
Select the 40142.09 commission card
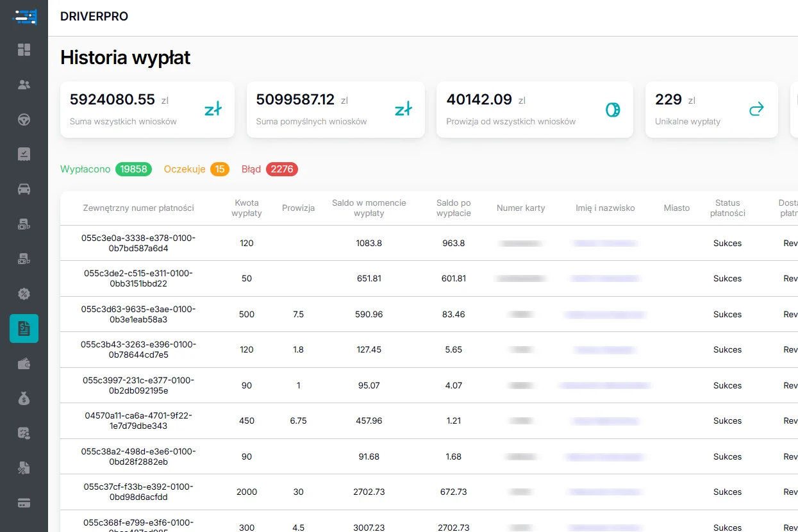pos(535,110)
